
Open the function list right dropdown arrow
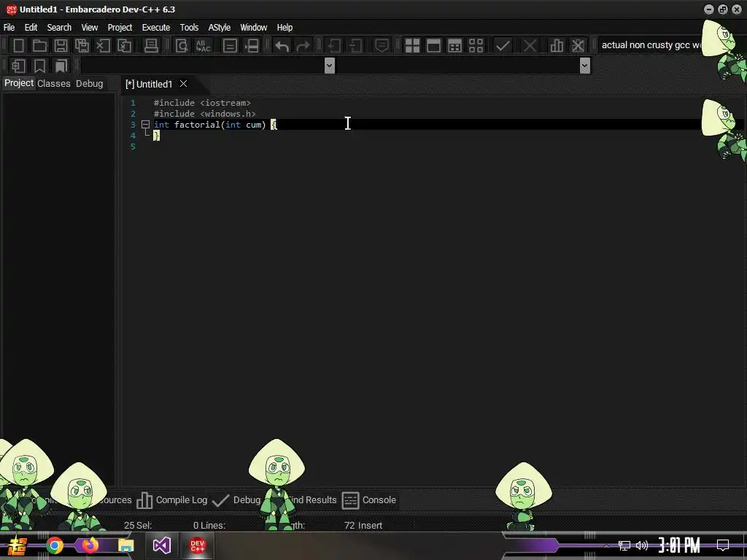pyautogui.click(x=585, y=66)
